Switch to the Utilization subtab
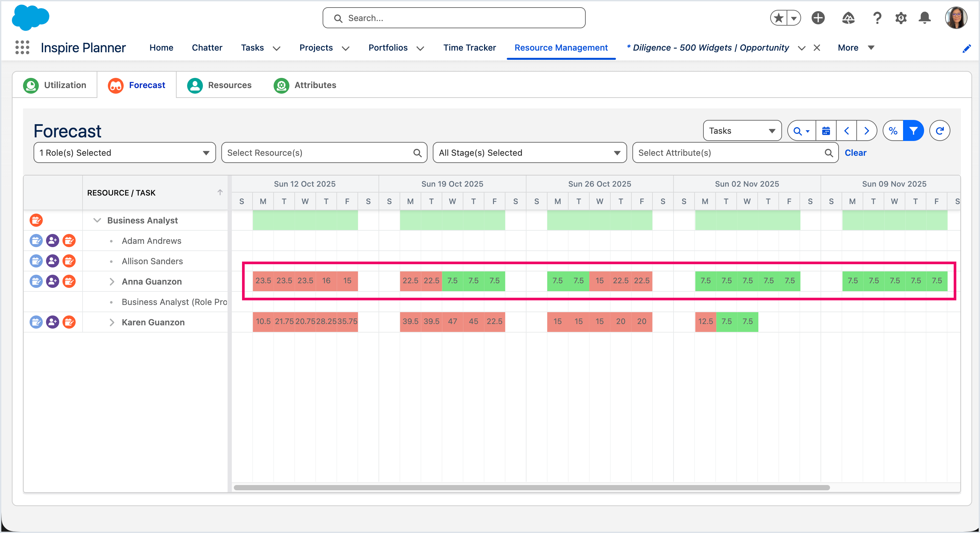 click(x=55, y=85)
